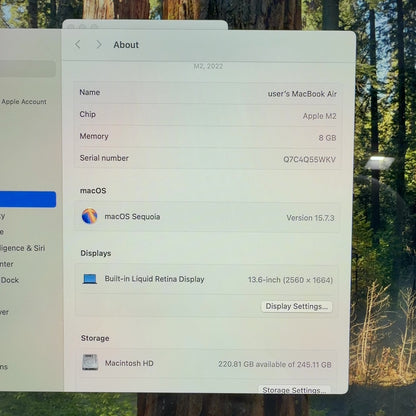416x416 pixels.
Task: Go forward using the right chevron
Action: (99, 44)
